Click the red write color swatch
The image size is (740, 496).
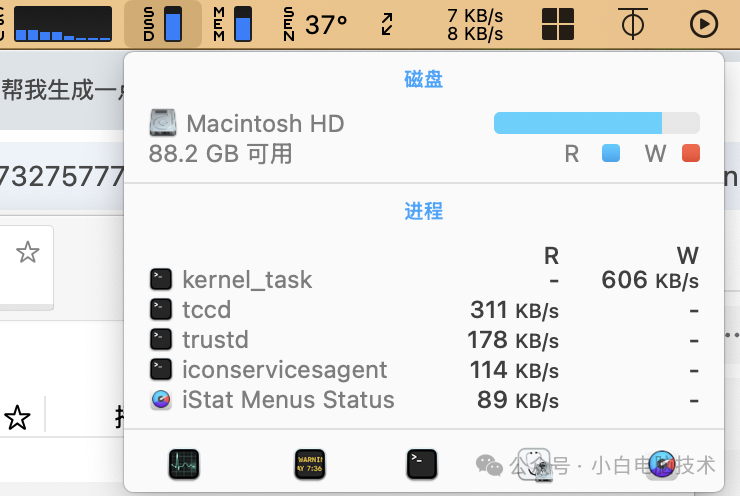tap(690, 153)
